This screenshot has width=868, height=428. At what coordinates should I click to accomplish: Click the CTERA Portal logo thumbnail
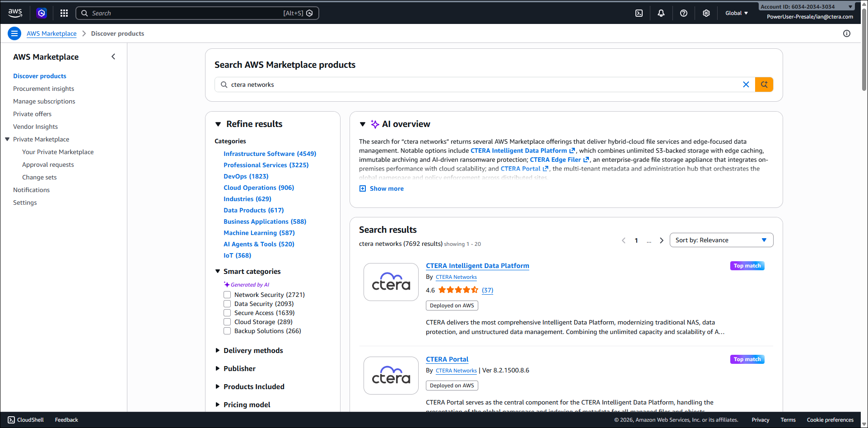(x=391, y=376)
